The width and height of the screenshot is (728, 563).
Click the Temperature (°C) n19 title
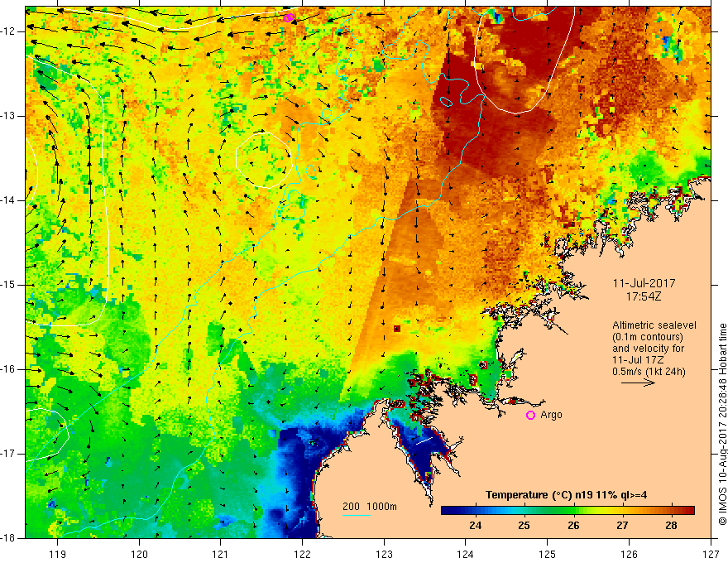(566, 495)
